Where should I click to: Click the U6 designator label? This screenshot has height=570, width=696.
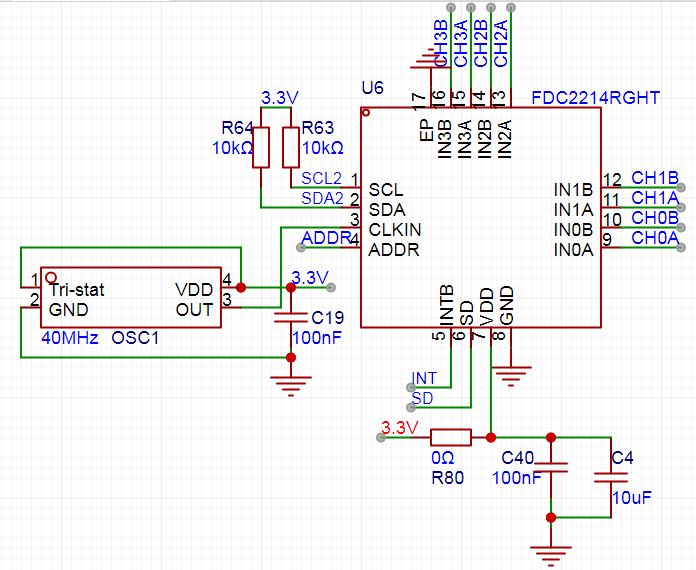coord(372,88)
